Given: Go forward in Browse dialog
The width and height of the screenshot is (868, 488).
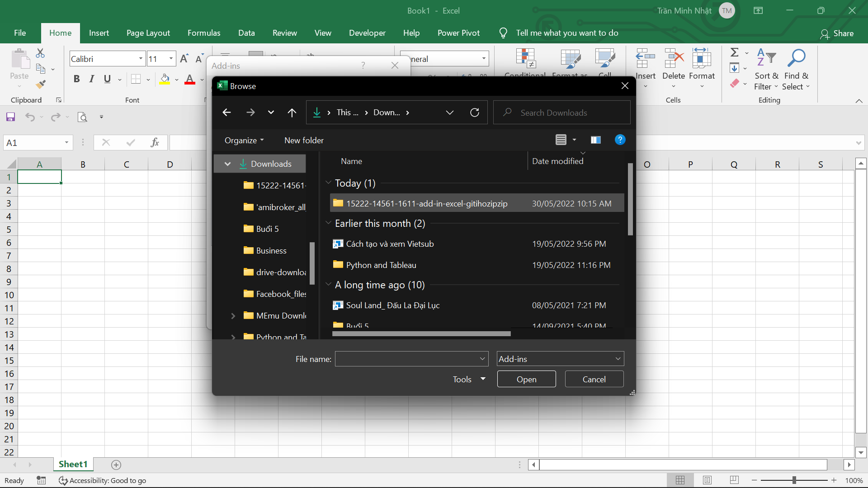Looking at the screenshot, I should coord(250,113).
